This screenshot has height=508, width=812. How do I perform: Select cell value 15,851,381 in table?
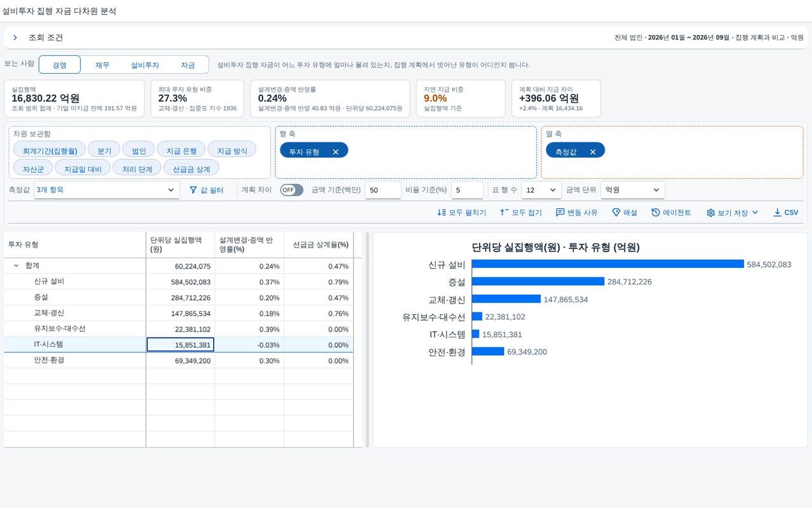181,345
